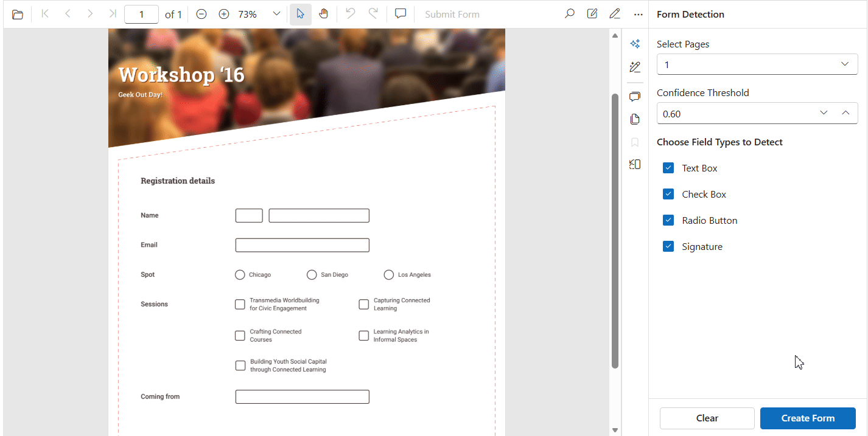
Task: Redo the last action
Action: [373, 13]
